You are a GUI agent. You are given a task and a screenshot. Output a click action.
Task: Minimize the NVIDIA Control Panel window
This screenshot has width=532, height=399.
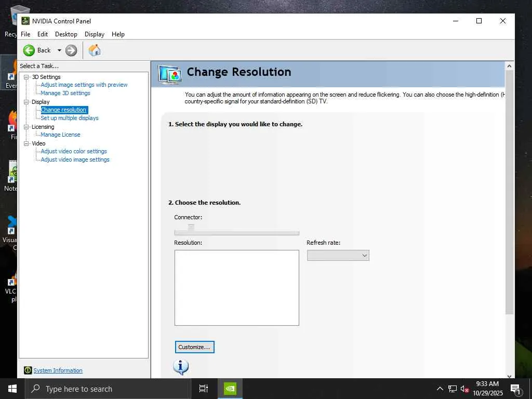pos(456,21)
